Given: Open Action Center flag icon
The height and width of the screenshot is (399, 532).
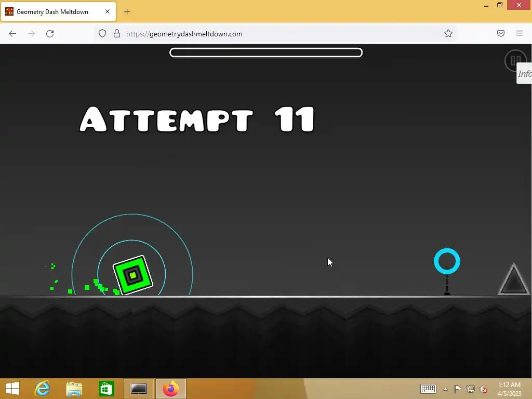Looking at the screenshot, I should click(x=458, y=389).
